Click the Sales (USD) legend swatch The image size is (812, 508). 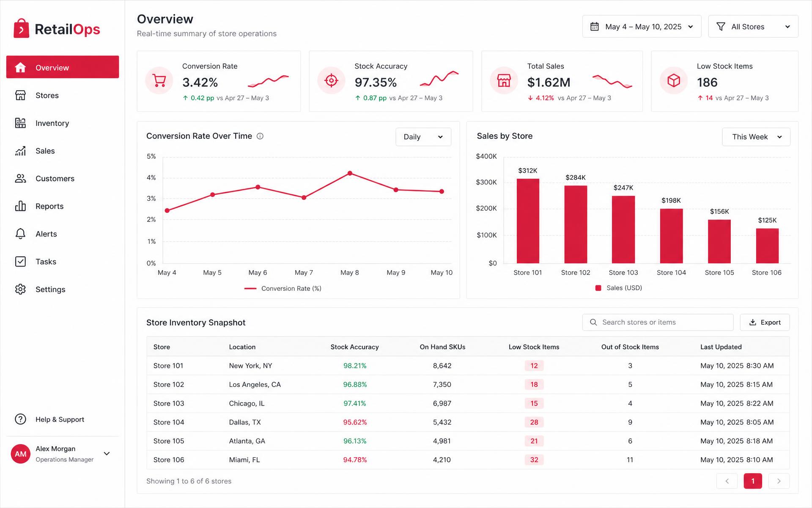pos(598,288)
